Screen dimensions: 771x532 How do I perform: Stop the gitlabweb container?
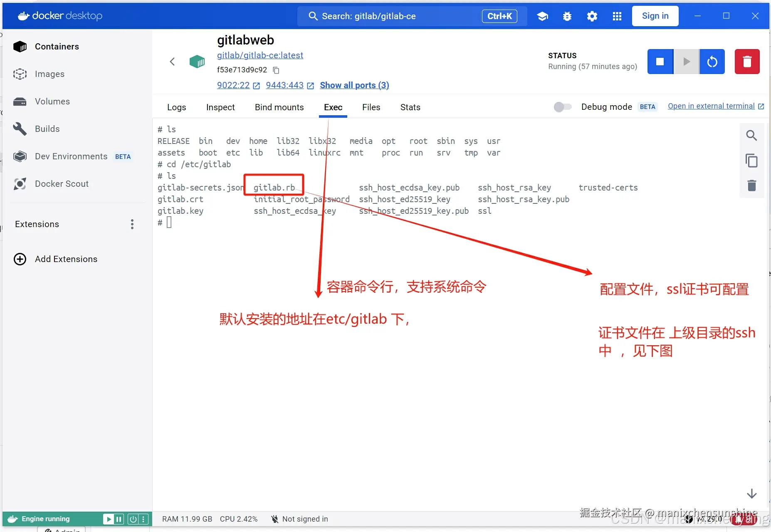coord(660,62)
